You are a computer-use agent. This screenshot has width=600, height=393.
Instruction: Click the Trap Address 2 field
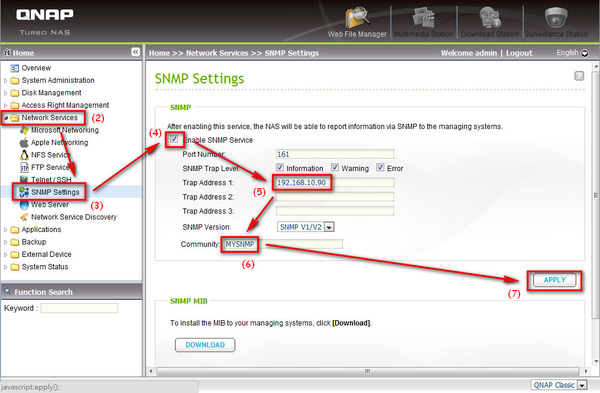click(x=335, y=197)
